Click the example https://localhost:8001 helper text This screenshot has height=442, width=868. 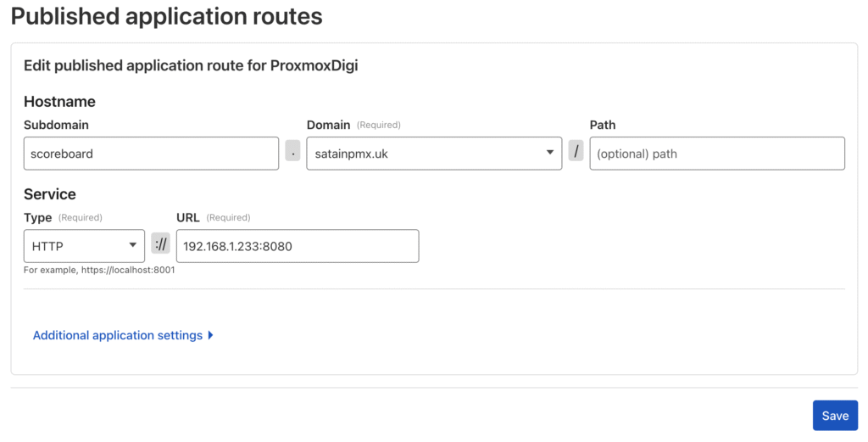(99, 271)
